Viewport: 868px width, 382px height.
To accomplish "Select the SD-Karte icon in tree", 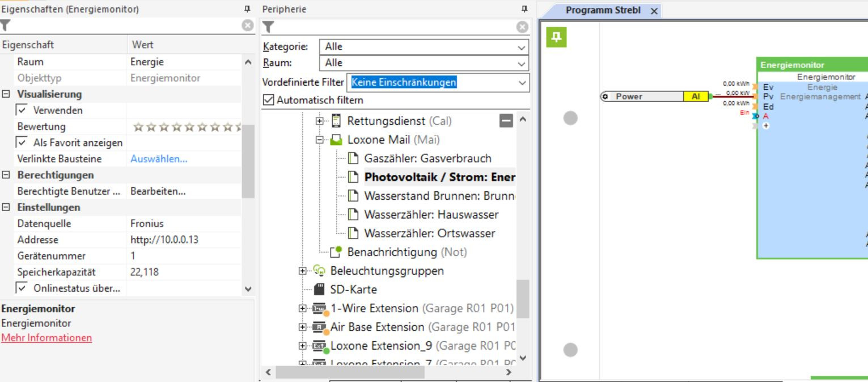I will point(319,289).
